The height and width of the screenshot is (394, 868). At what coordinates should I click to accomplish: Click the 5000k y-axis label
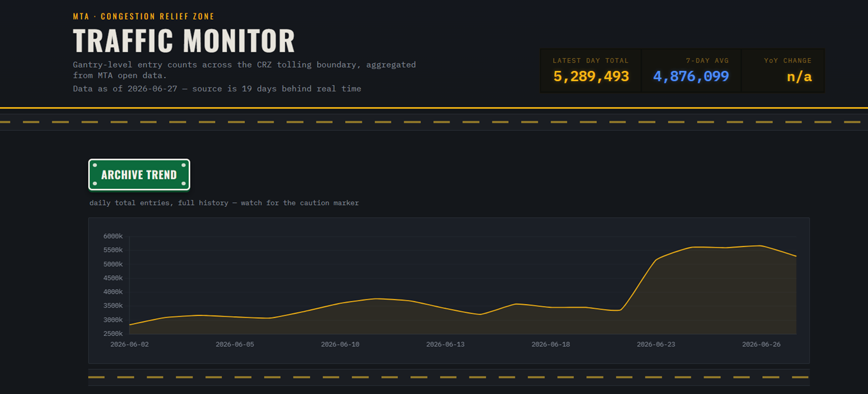pos(113,264)
